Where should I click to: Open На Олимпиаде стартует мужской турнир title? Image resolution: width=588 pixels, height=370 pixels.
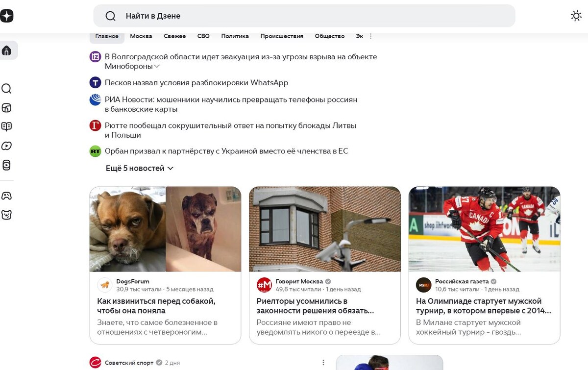[x=484, y=306]
